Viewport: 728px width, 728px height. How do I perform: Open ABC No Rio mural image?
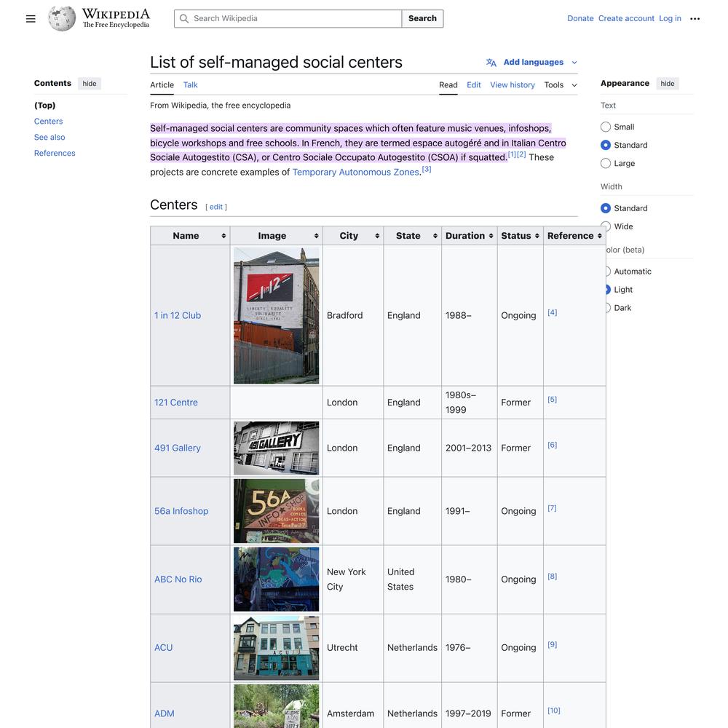[276, 579]
